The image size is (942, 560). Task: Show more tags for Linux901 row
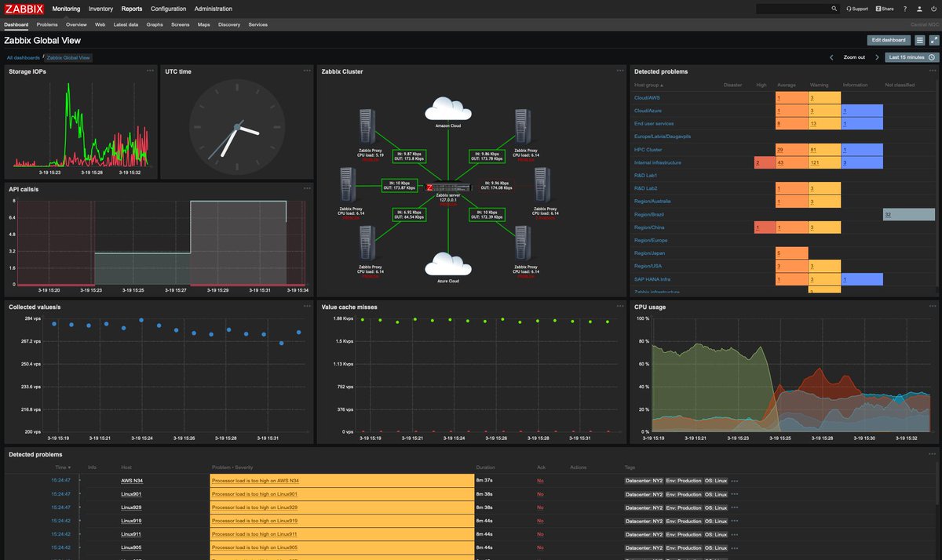click(x=735, y=494)
